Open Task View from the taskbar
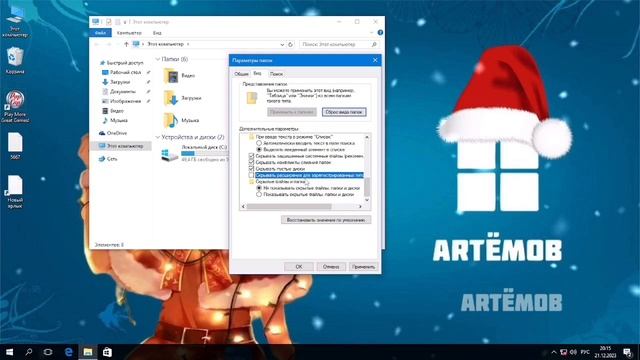Image resolution: width=640 pixels, height=360 pixels. 48,352
